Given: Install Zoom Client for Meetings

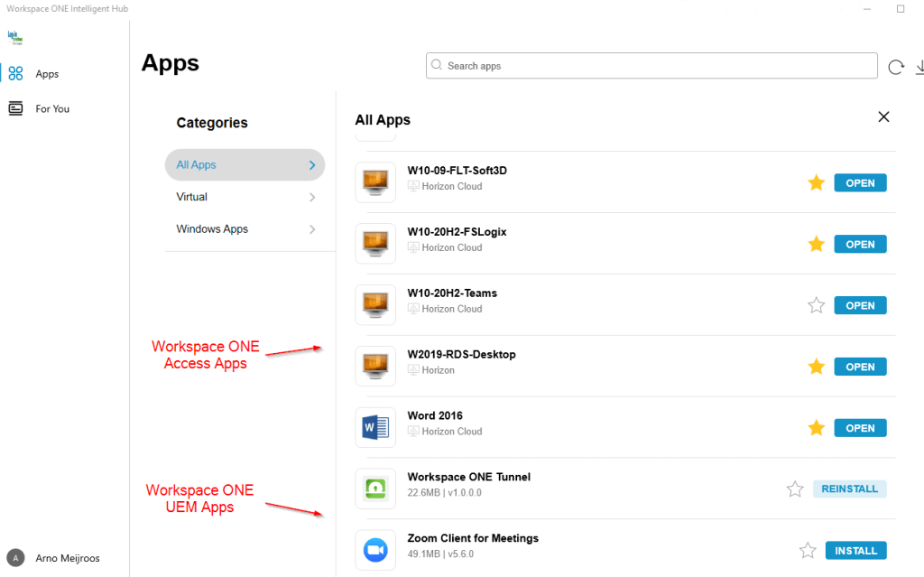Looking at the screenshot, I should pos(855,550).
